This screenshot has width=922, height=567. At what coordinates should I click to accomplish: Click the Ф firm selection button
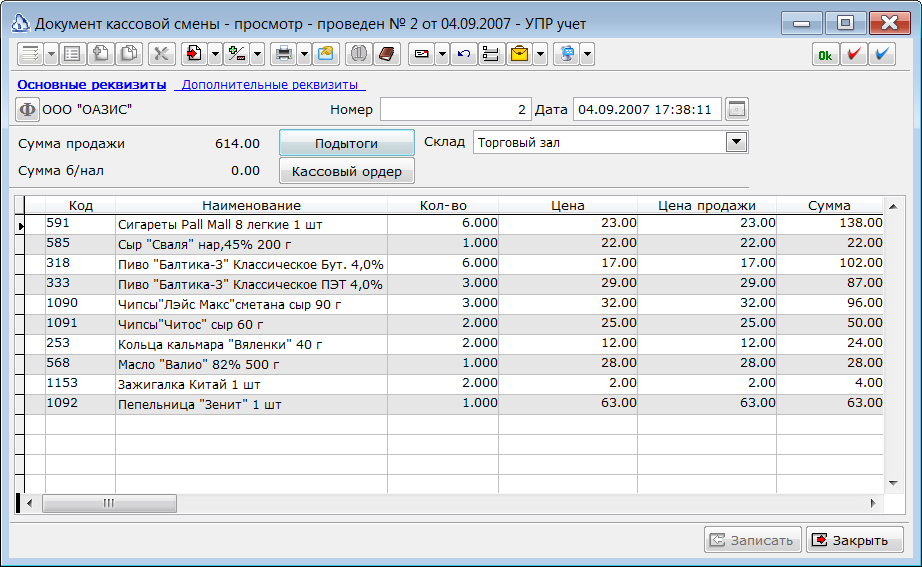[x=27, y=109]
